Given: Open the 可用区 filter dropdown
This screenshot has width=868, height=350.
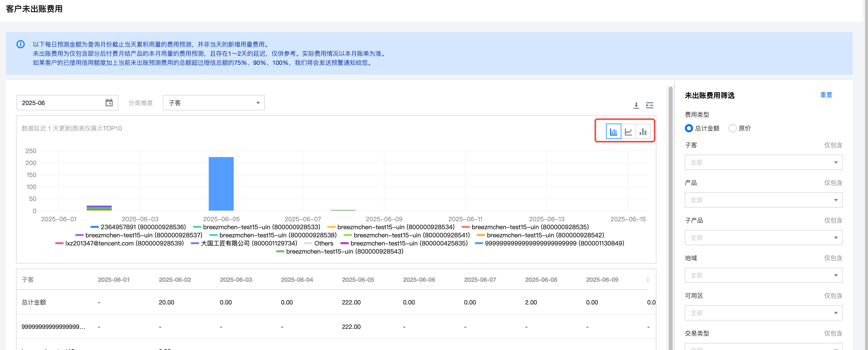Looking at the screenshot, I should click(x=763, y=313).
